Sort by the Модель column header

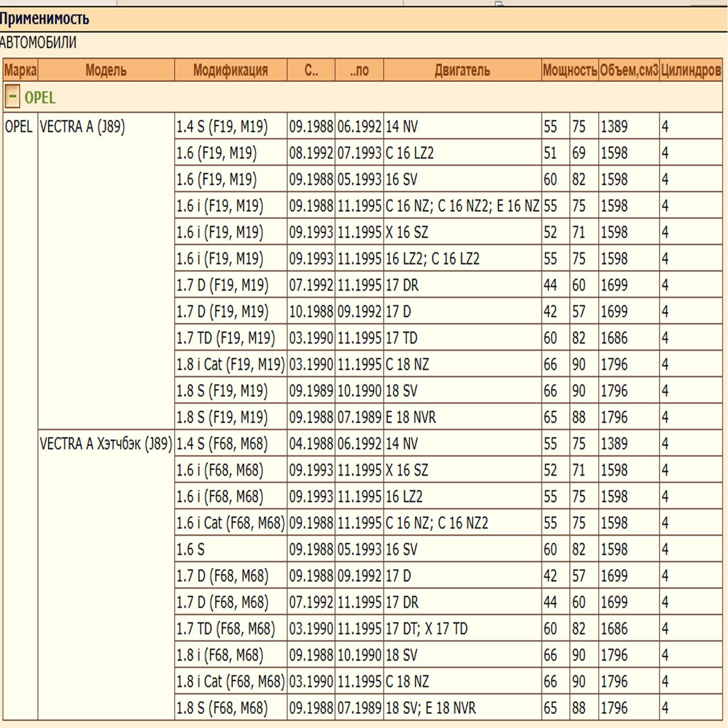point(106,71)
